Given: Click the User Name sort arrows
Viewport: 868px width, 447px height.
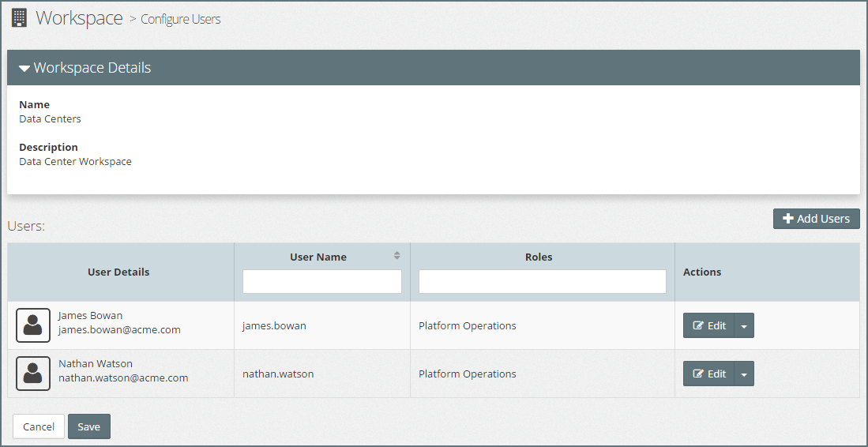Looking at the screenshot, I should (397, 256).
